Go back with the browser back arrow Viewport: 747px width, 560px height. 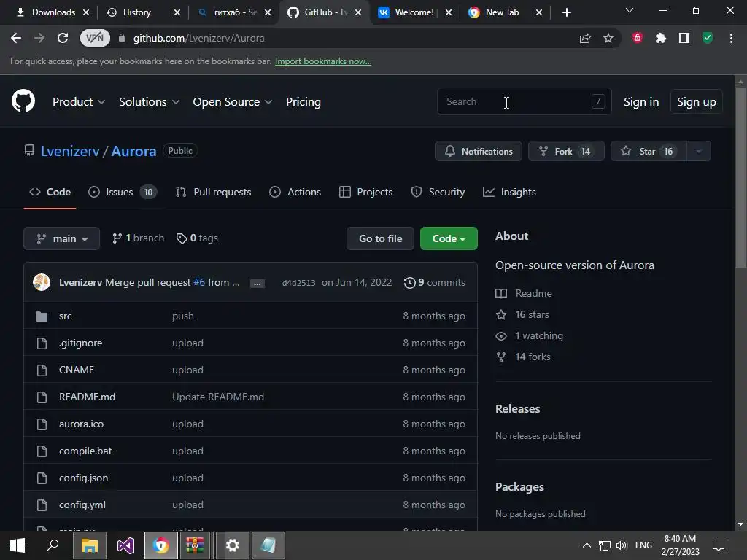(16, 38)
